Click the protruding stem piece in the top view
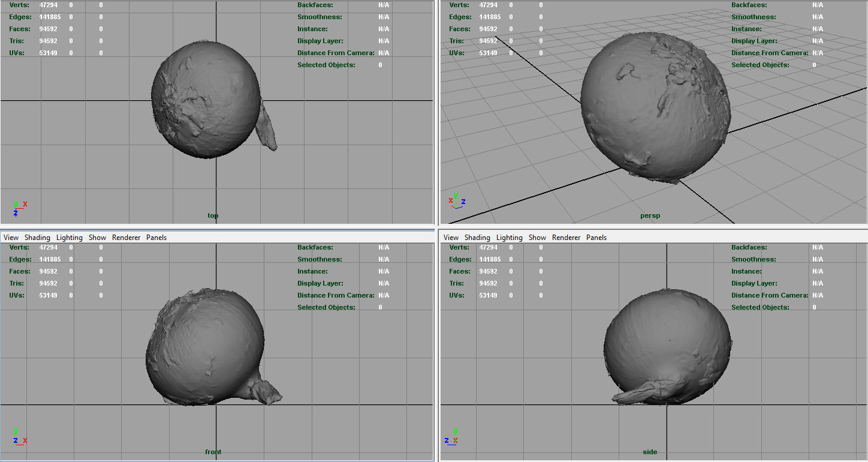Screen dimensions: 868x462 tap(266, 127)
